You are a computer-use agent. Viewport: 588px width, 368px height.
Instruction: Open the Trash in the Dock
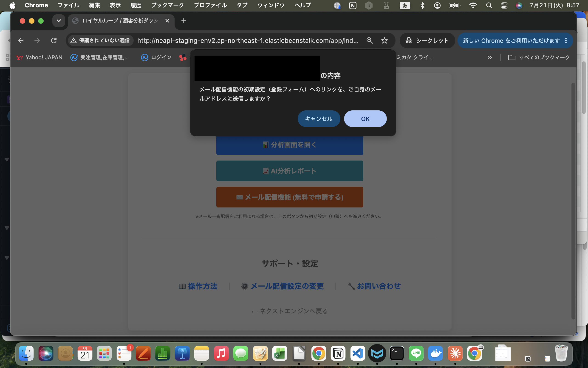tap(561, 353)
